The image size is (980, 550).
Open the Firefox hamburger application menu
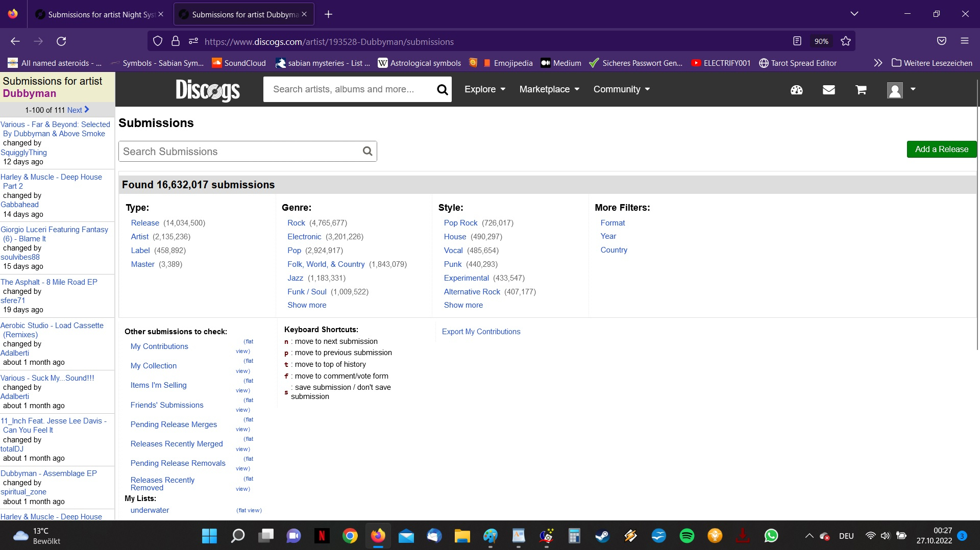[x=964, y=41]
